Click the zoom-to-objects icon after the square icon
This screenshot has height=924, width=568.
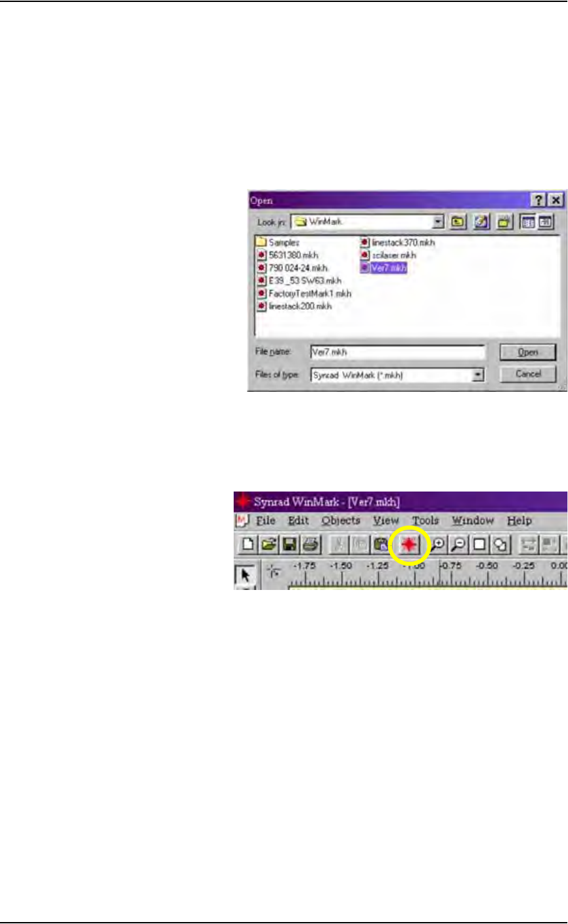(x=500, y=544)
